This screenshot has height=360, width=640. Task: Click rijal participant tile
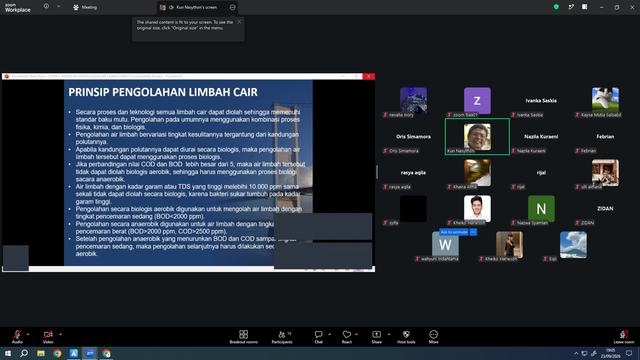coord(541,173)
